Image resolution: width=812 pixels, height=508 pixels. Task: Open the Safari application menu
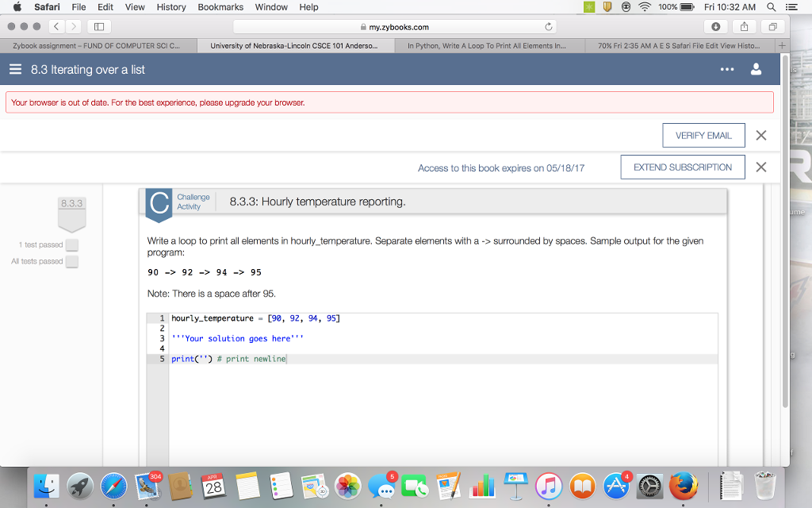[47, 7]
